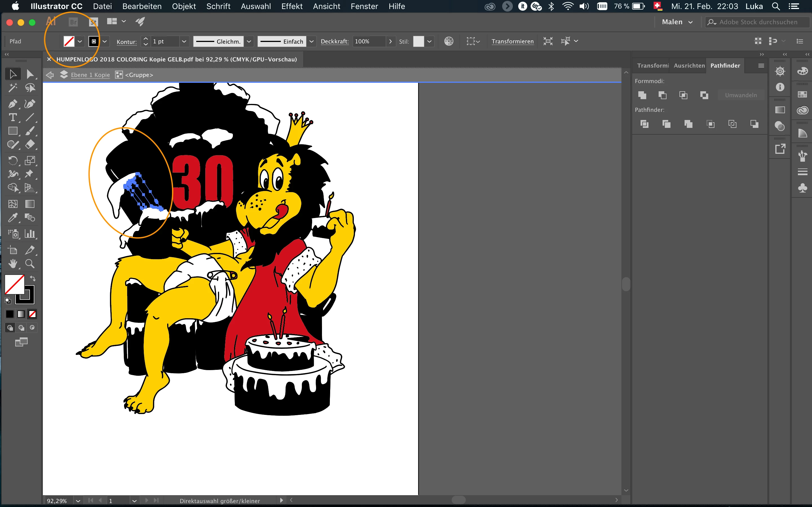This screenshot has width=812, height=507.
Task: Click Ebene 1 Kopie breadcrumb
Action: click(x=90, y=75)
